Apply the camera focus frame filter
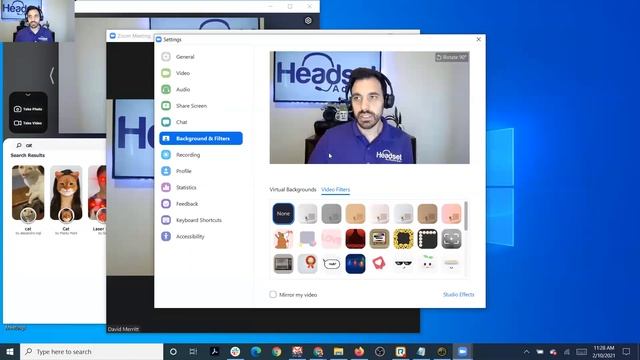The height and width of the screenshot is (360, 640). [451, 239]
